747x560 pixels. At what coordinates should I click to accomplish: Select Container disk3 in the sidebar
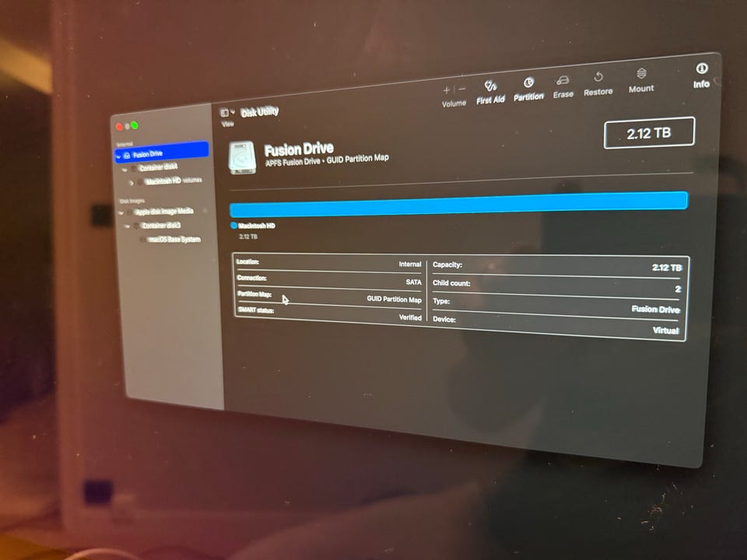[161, 226]
